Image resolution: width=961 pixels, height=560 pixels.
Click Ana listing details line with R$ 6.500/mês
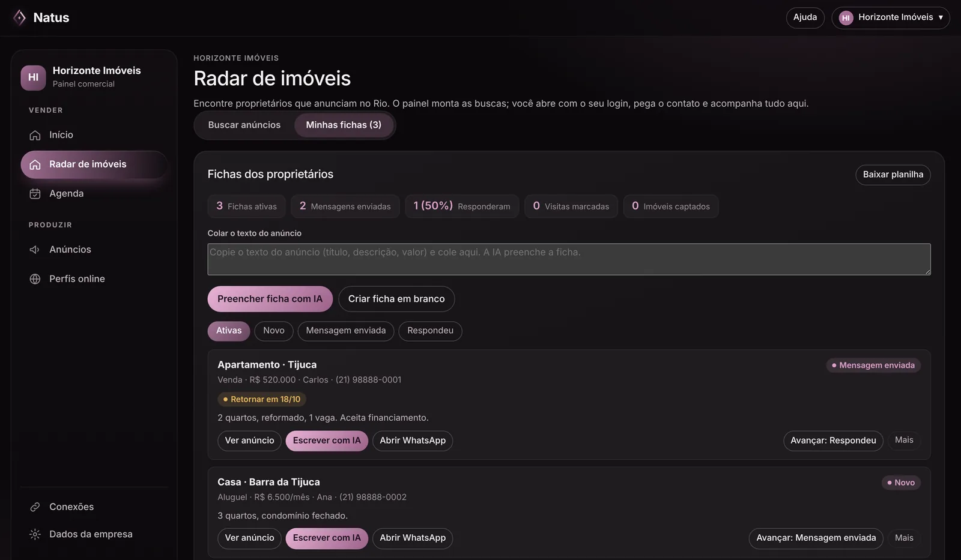312,498
